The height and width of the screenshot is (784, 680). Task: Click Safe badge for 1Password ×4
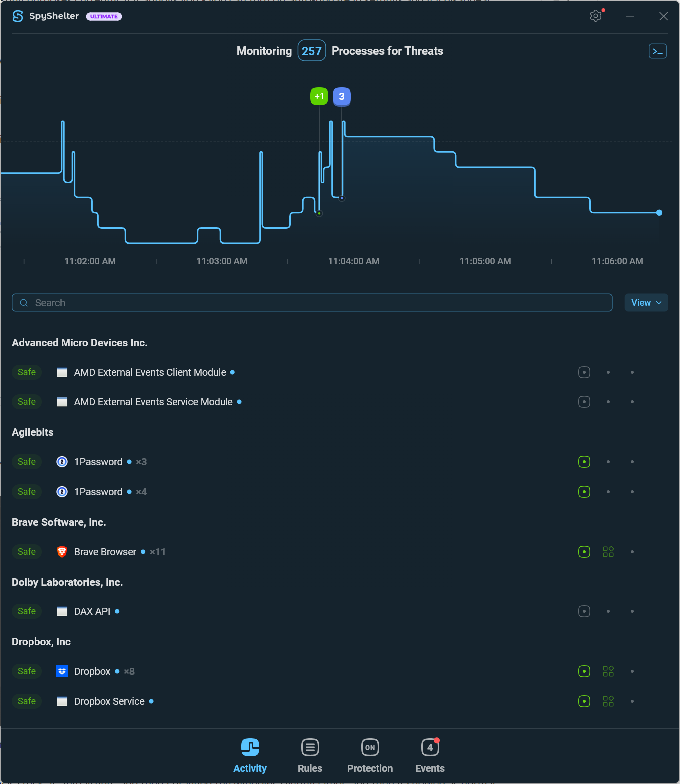27,492
